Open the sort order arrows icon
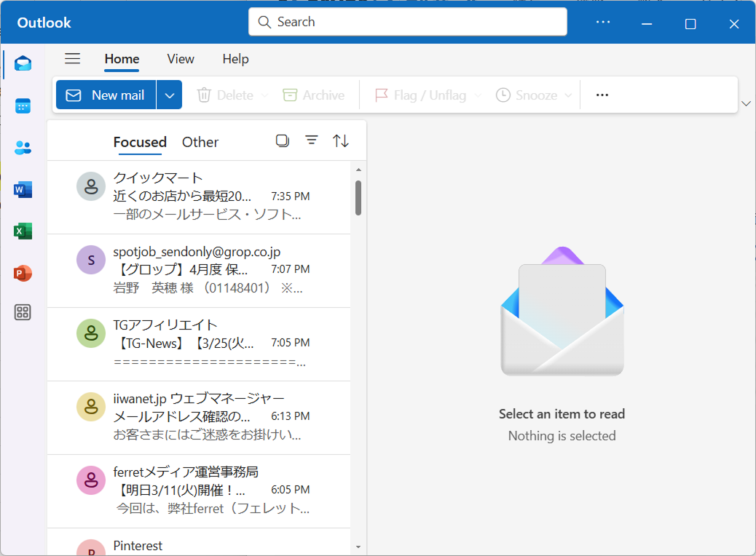Screen dimensions: 756x556 [x=340, y=140]
